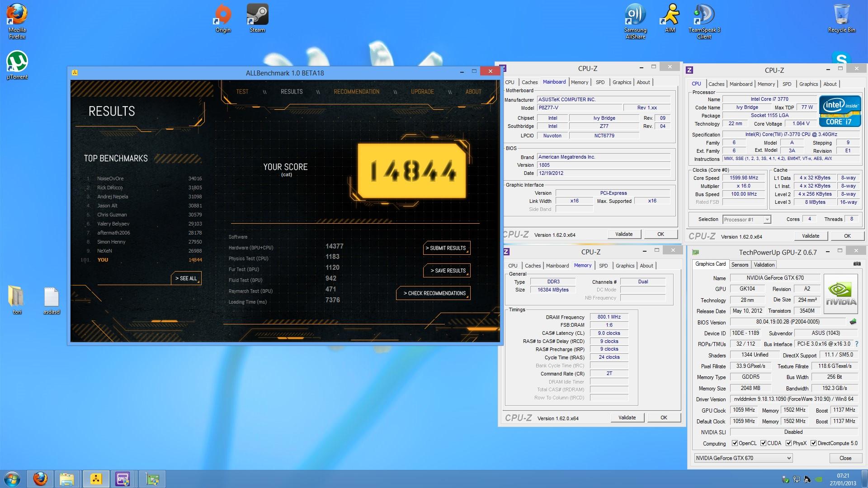The height and width of the screenshot is (488, 868).
Task: Click Validate in Mainboard CPU-Z window
Action: tap(623, 234)
